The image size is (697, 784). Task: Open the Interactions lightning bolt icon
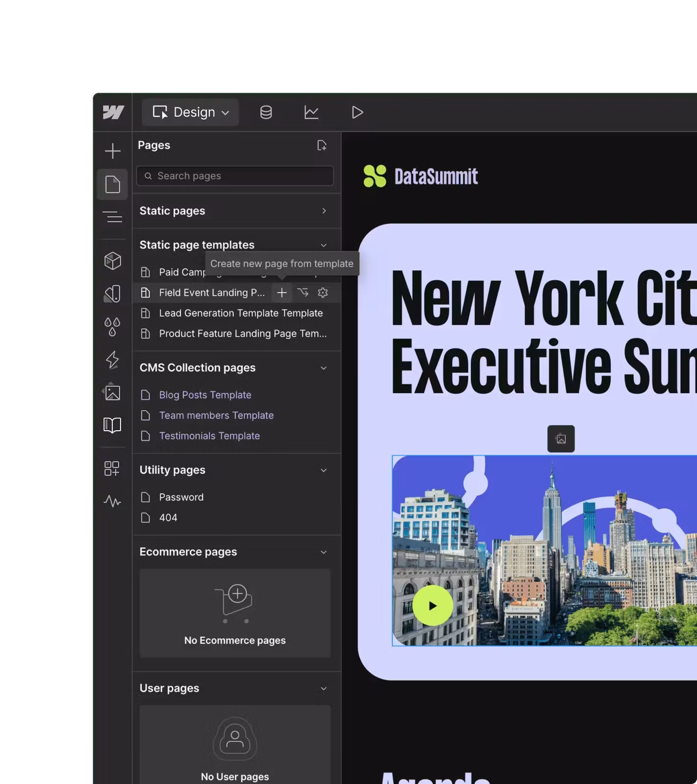(112, 360)
